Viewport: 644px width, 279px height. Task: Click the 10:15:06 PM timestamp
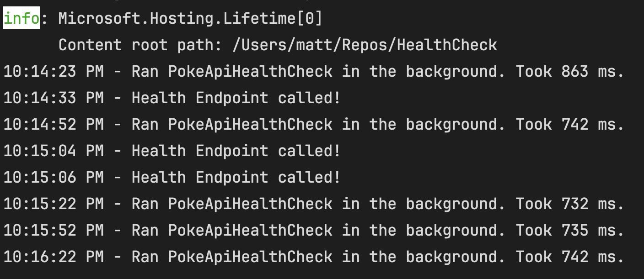point(54,178)
